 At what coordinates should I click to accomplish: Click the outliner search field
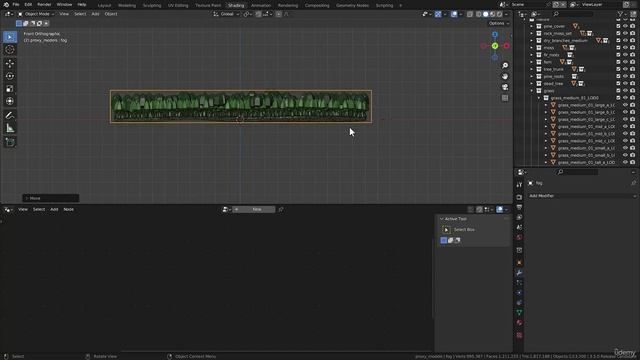click(x=572, y=14)
